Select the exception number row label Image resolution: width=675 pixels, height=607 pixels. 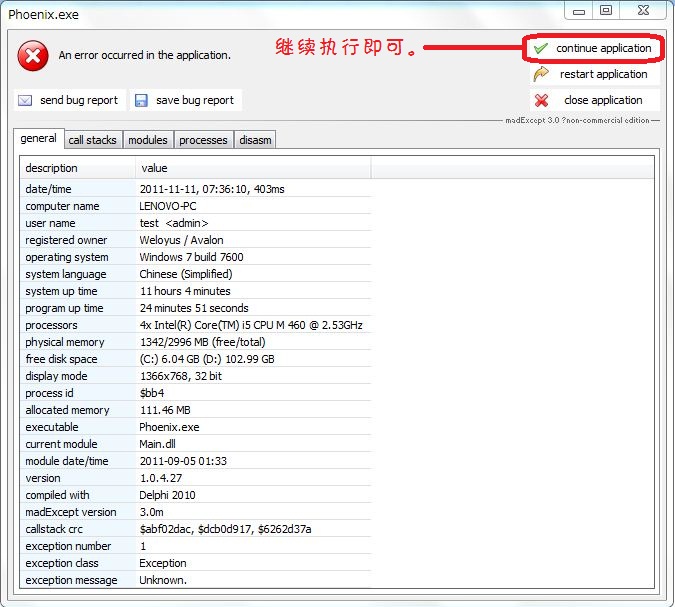(68, 546)
